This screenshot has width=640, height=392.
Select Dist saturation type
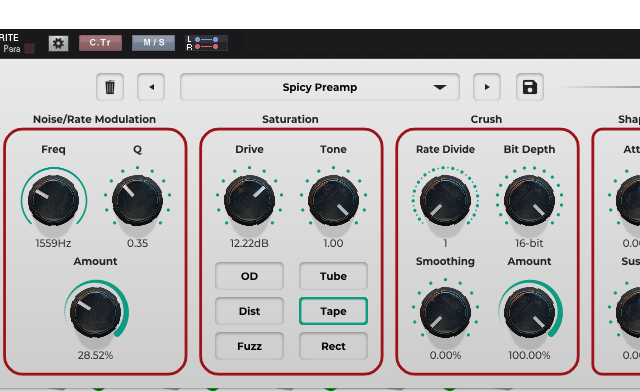249,311
